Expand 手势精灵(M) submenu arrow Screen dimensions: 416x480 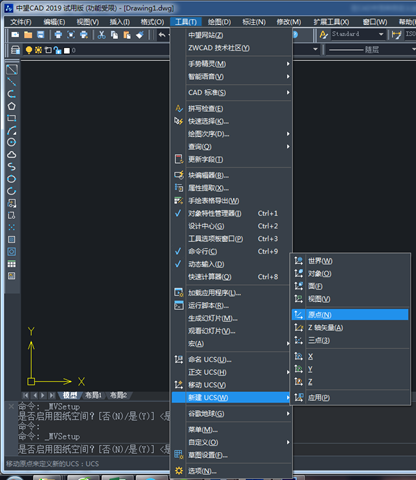pos(288,64)
